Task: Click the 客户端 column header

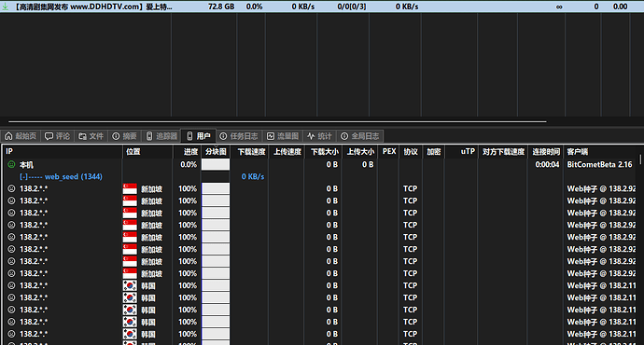Action: 578,152
